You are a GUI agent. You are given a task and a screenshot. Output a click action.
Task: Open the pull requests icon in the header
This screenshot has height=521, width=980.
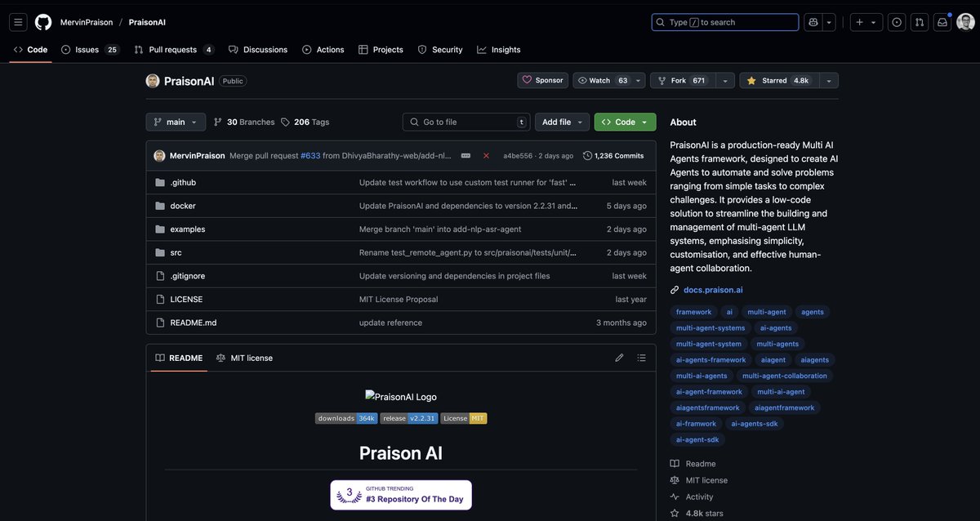920,22
